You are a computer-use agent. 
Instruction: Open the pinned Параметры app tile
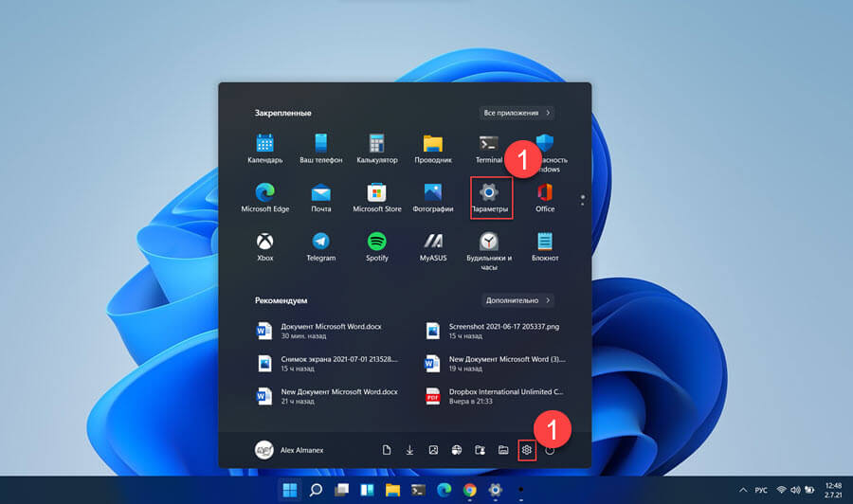pyautogui.click(x=489, y=197)
